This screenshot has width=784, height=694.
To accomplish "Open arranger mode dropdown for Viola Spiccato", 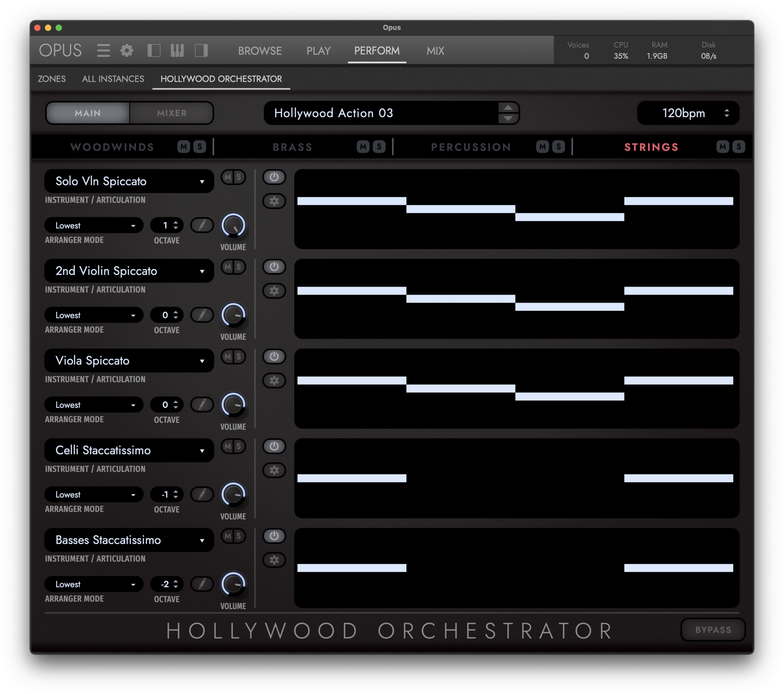I will 94,404.
